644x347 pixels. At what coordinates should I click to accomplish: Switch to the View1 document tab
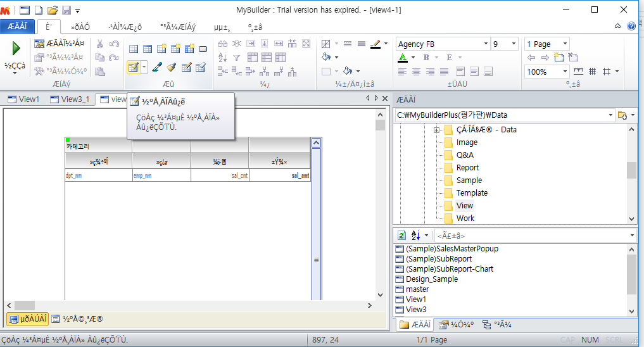[x=24, y=99]
